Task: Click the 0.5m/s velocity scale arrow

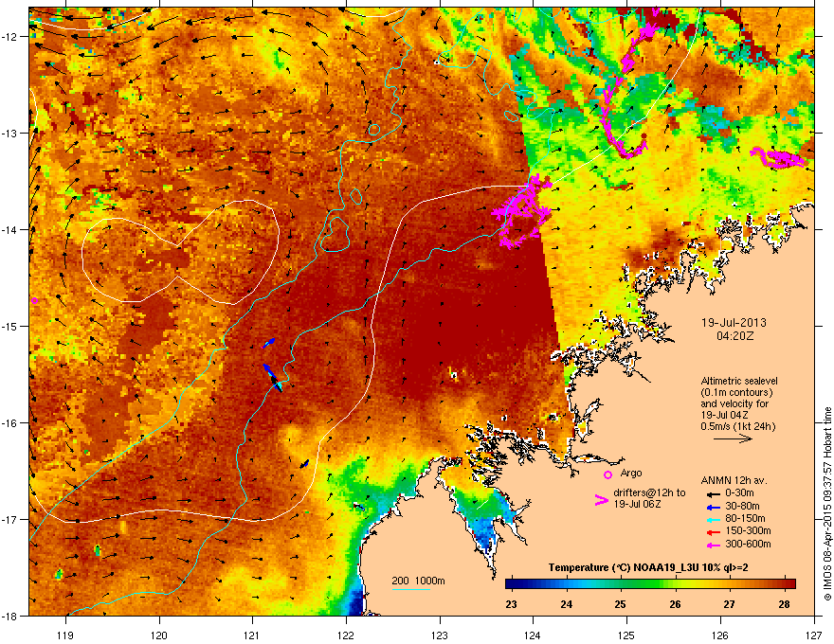Action: (733, 438)
